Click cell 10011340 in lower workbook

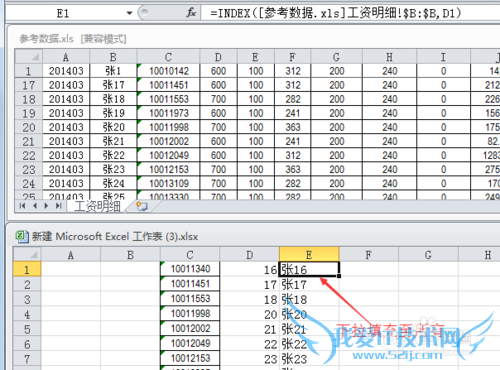(190, 269)
